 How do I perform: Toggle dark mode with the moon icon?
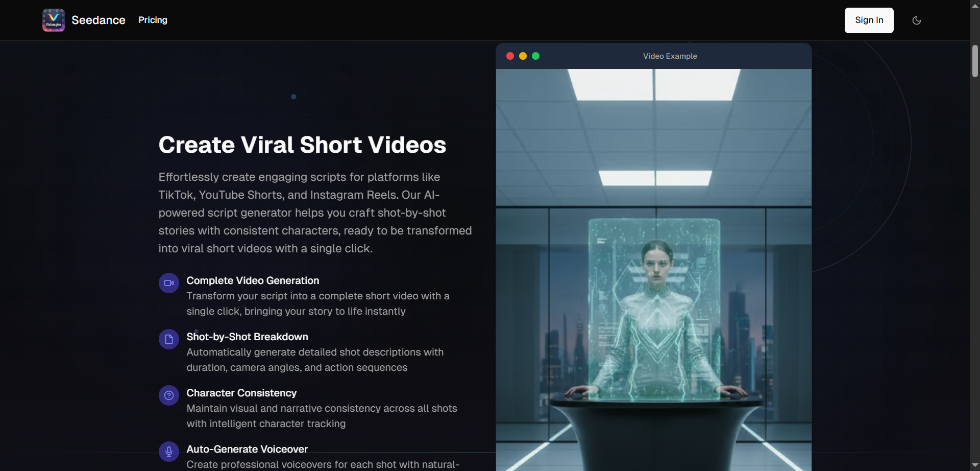(917, 20)
